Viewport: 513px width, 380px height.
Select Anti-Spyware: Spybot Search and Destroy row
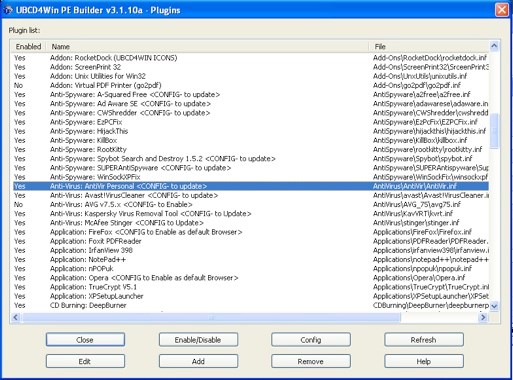[x=251, y=159]
